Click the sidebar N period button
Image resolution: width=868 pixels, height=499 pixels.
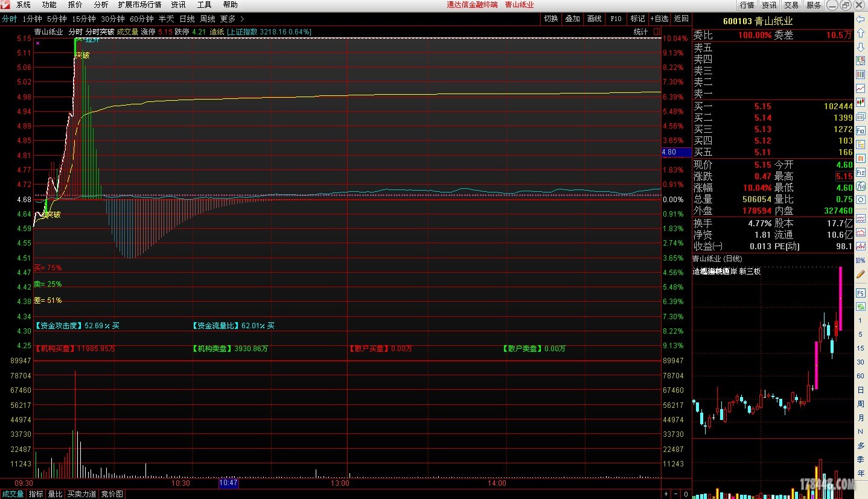click(x=861, y=431)
